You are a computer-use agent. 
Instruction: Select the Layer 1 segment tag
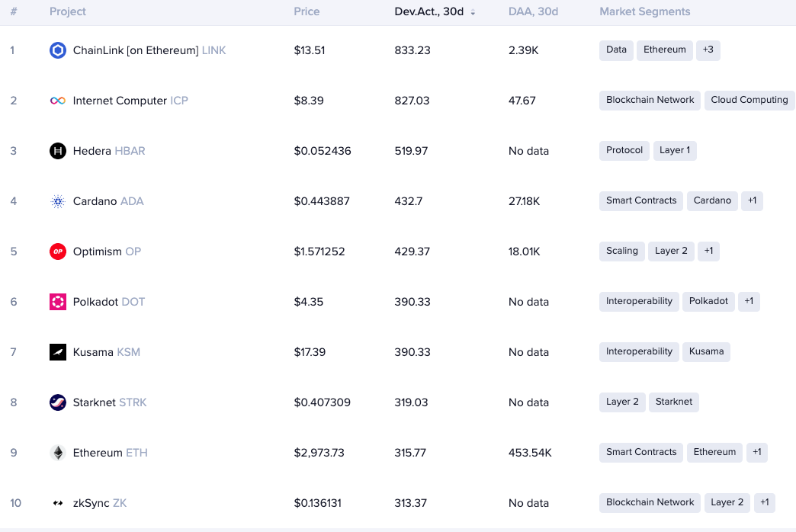[675, 150]
